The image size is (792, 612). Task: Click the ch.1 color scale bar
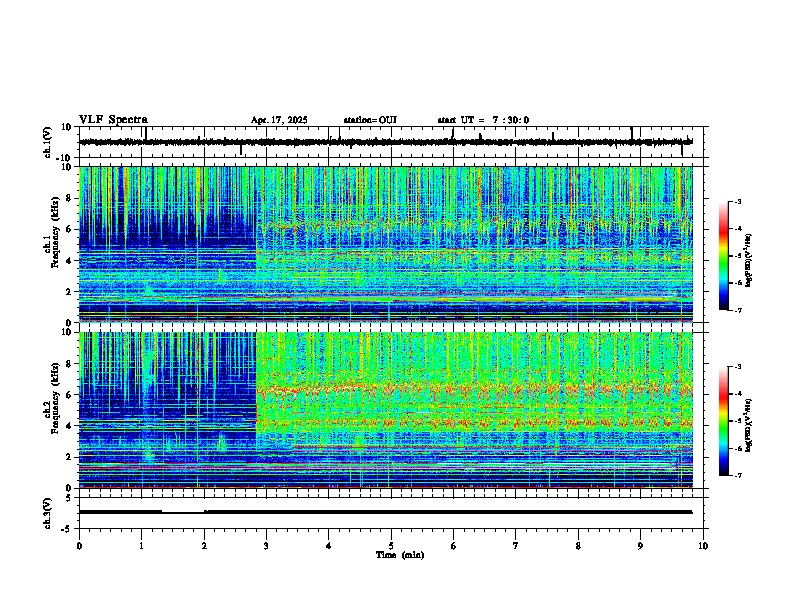coord(723,256)
